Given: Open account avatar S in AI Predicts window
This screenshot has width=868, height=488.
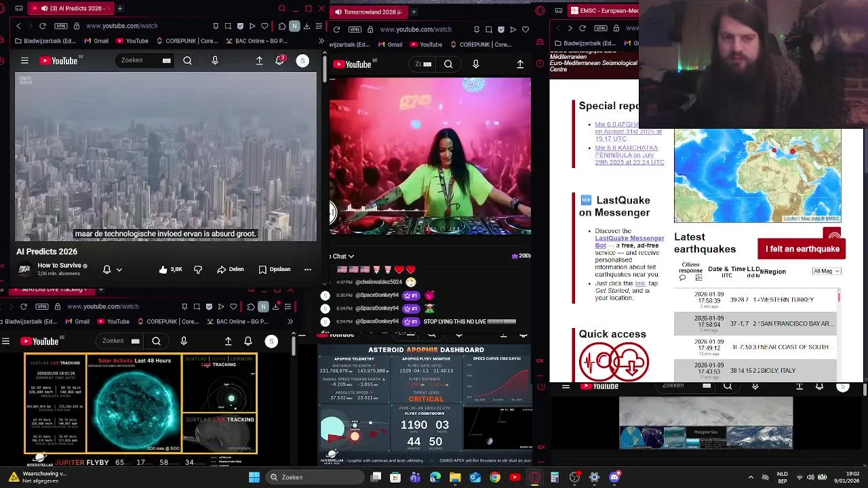Looking at the screenshot, I should click(x=302, y=60).
